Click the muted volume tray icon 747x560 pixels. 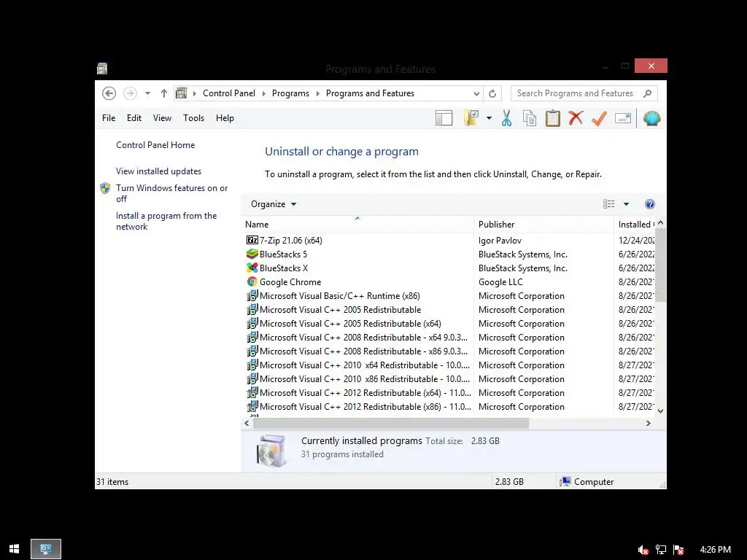pos(643,550)
